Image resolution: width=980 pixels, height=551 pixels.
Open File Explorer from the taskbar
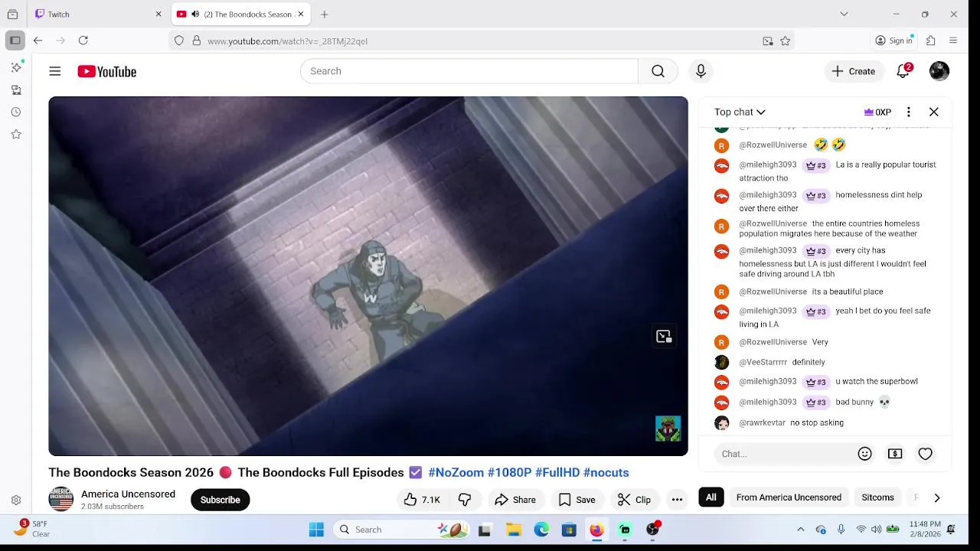(514, 530)
